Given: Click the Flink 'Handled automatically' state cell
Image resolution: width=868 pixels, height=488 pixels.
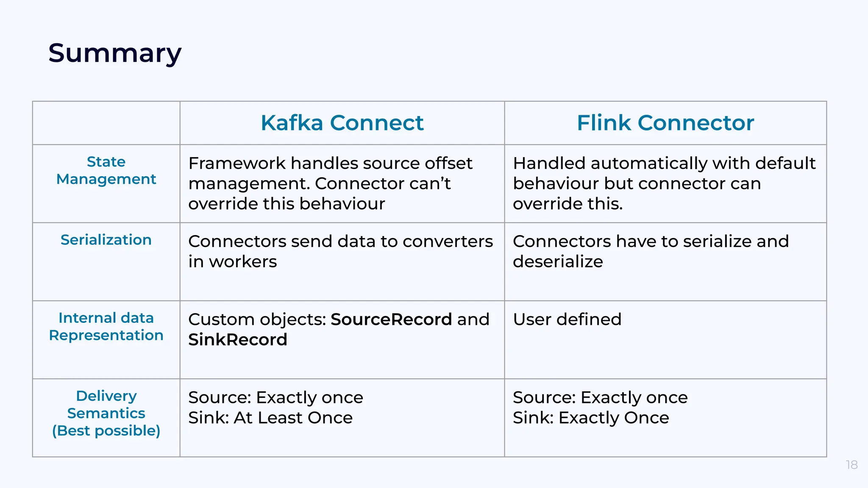Looking at the screenshot, I should click(664, 183).
